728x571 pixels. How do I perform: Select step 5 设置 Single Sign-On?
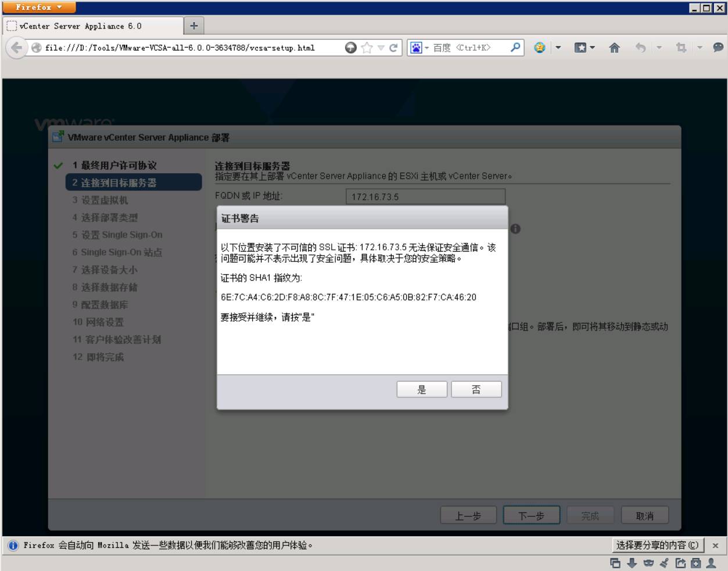coord(117,235)
